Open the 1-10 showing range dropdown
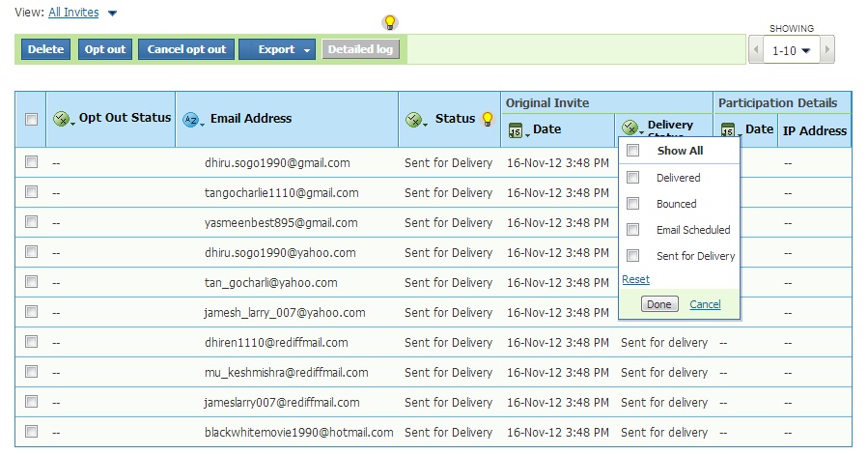 click(789, 50)
